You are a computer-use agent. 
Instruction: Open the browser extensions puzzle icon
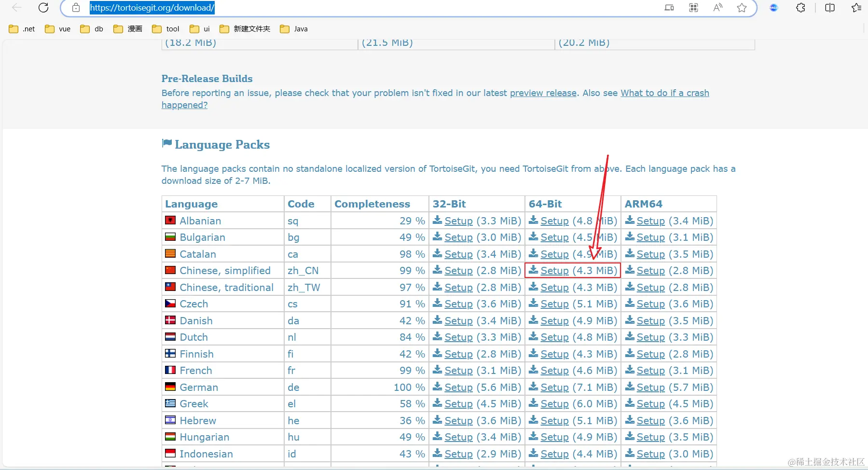coord(800,8)
